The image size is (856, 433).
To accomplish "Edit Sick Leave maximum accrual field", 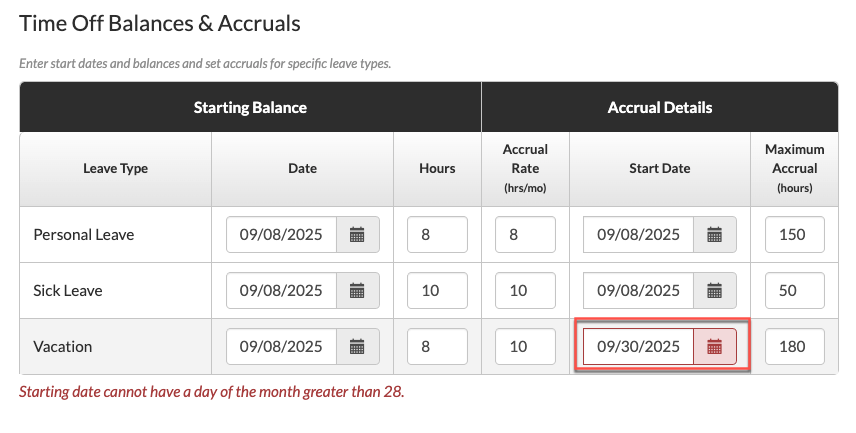I will pos(795,290).
